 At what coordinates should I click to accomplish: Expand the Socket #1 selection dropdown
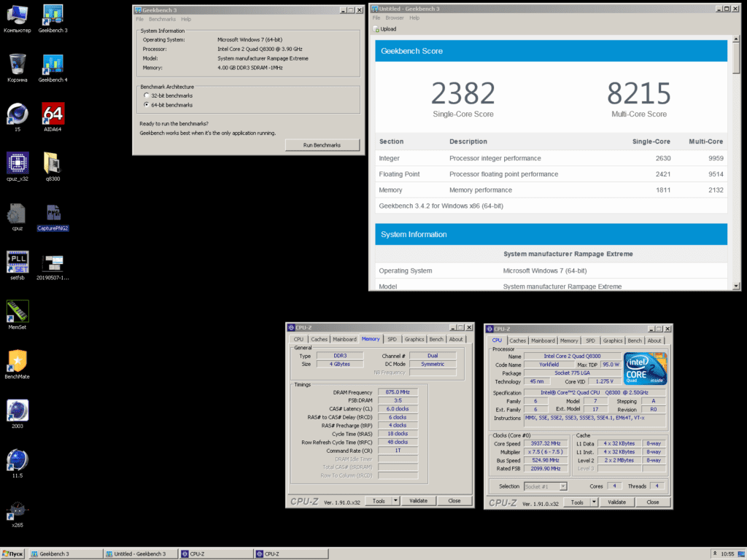563,486
